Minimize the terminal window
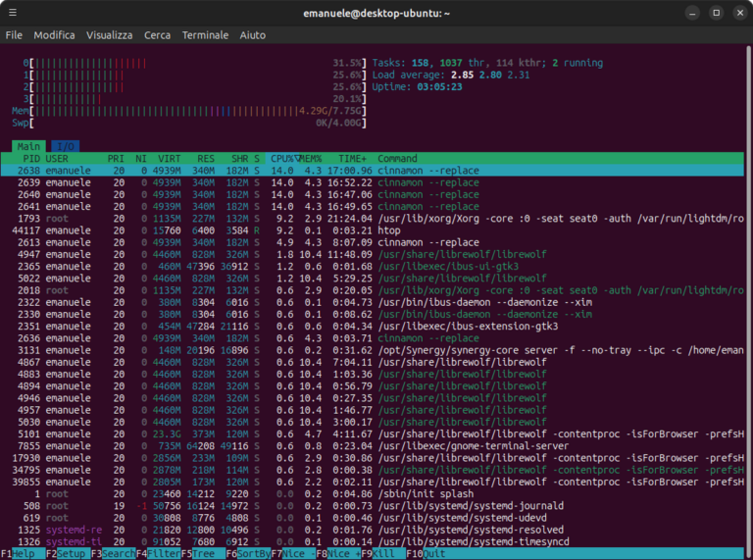 [x=692, y=13]
